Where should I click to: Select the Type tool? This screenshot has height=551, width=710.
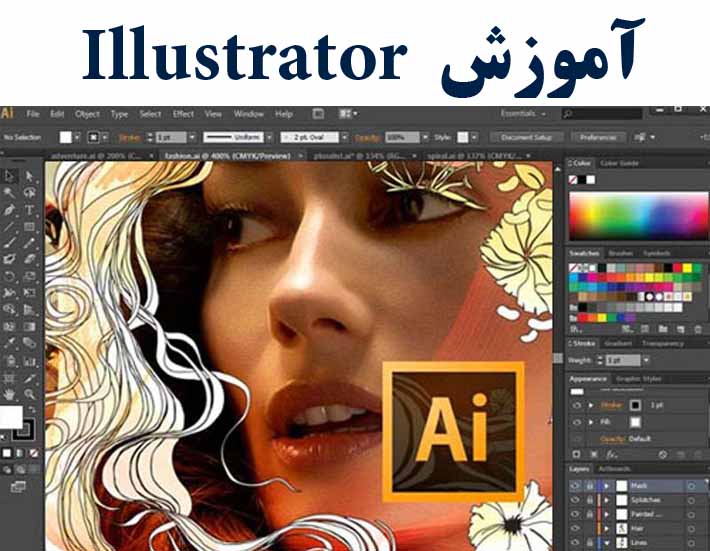coord(29,210)
